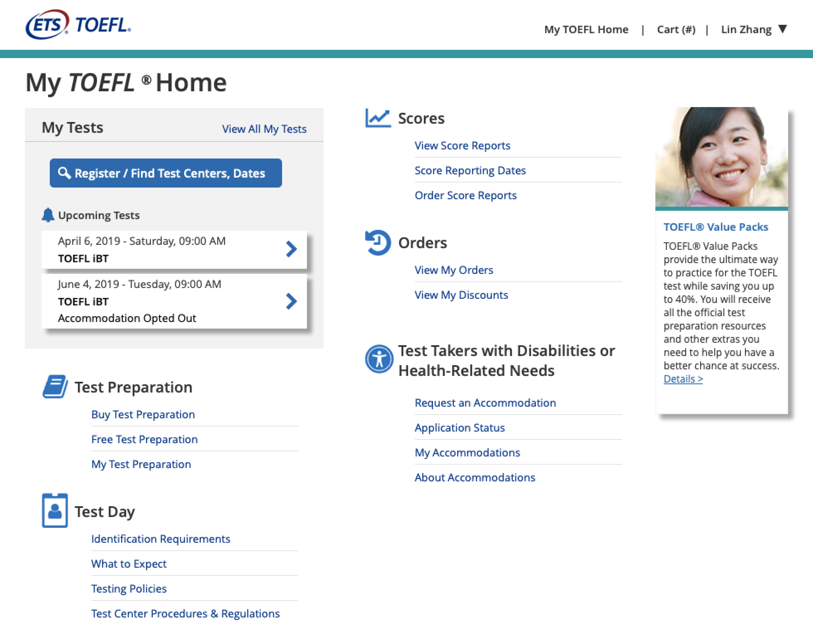This screenshot has width=813, height=644.
Task: Open the June 4, 2019 test chevron
Action: click(x=291, y=301)
